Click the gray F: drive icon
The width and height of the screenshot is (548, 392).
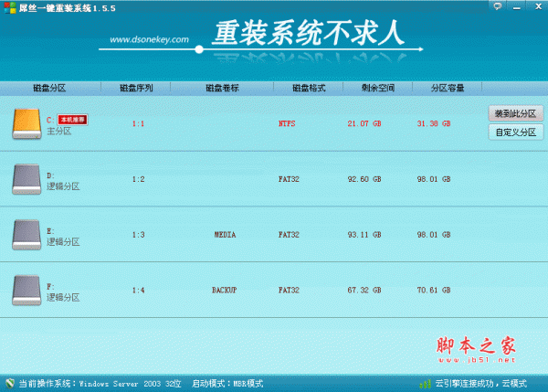26,291
